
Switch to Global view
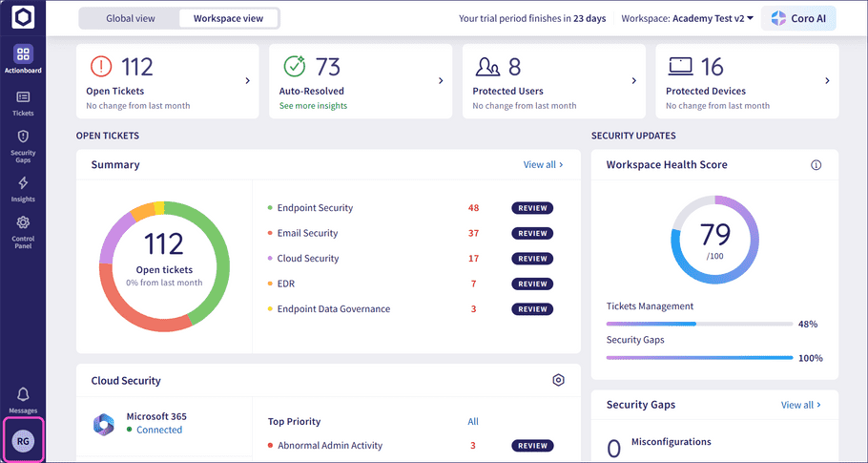[x=130, y=18]
